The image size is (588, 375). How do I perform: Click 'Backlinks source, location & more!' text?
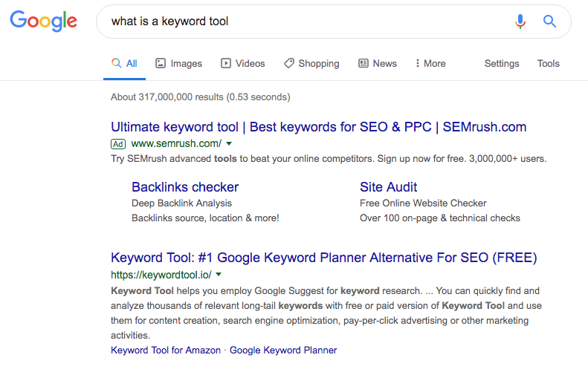(205, 218)
